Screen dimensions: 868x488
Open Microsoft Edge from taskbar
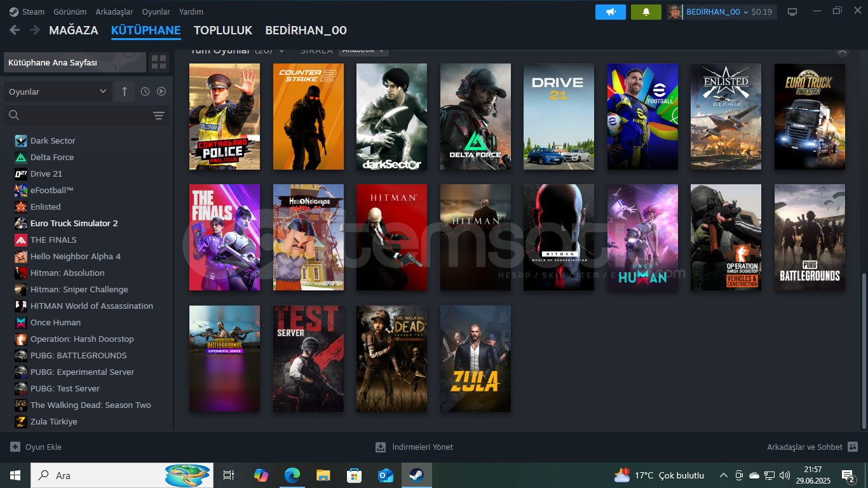(292, 475)
